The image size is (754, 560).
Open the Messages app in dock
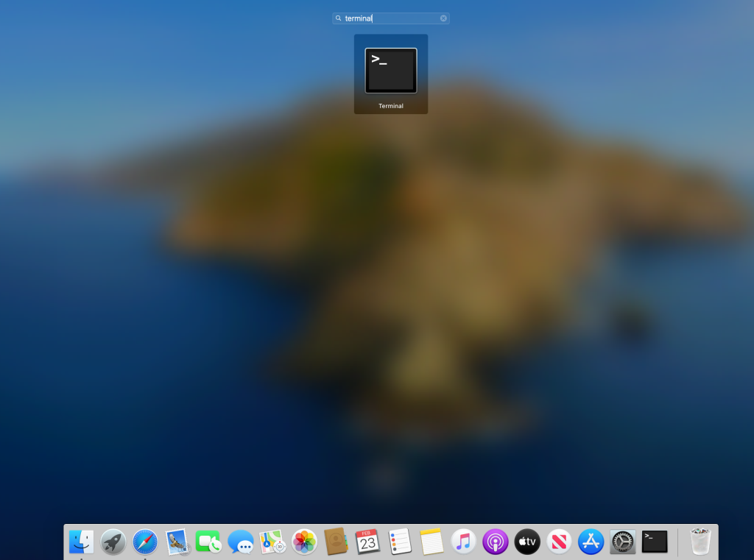tap(241, 542)
